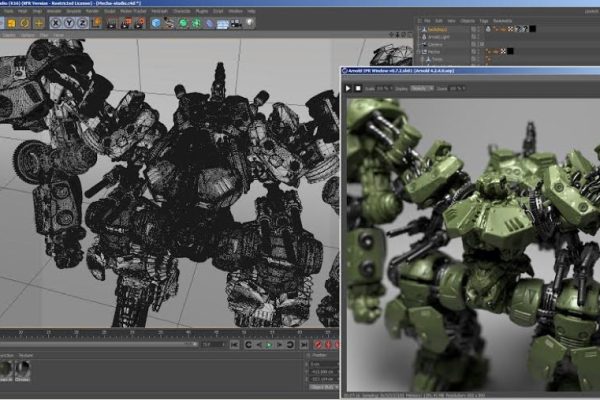
Task: Open the Help menu
Action: point(251,11)
